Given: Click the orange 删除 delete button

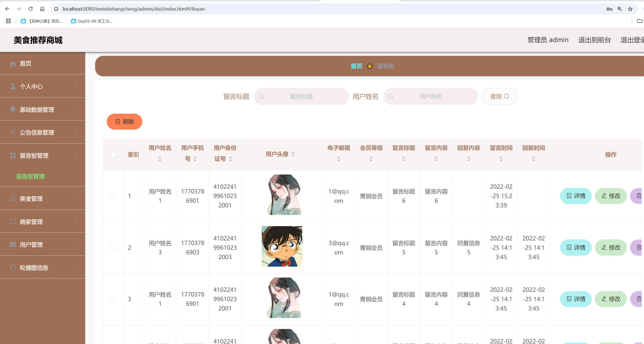Looking at the screenshot, I should coord(124,122).
